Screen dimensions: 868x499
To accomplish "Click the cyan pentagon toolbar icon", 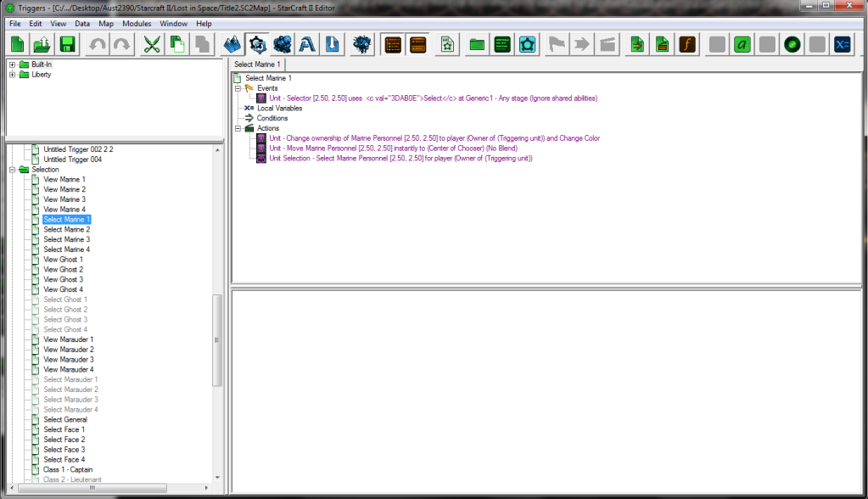I will coord(527,44).
